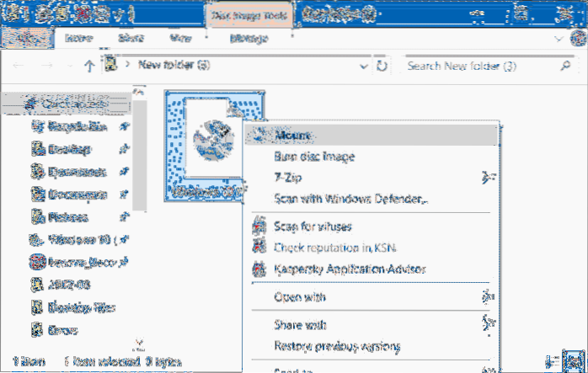Expand the 7-Zip submenu

[x=486, y=179]
